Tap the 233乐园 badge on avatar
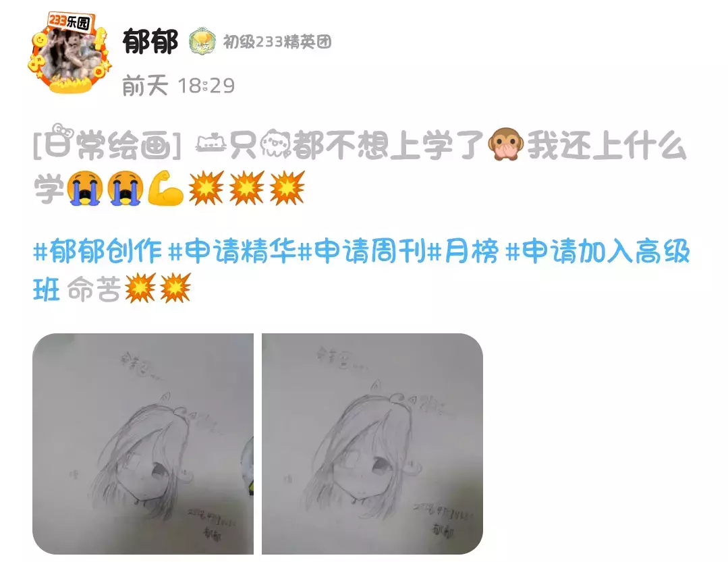This screenshot has width=728, height=562. point(71,22)
